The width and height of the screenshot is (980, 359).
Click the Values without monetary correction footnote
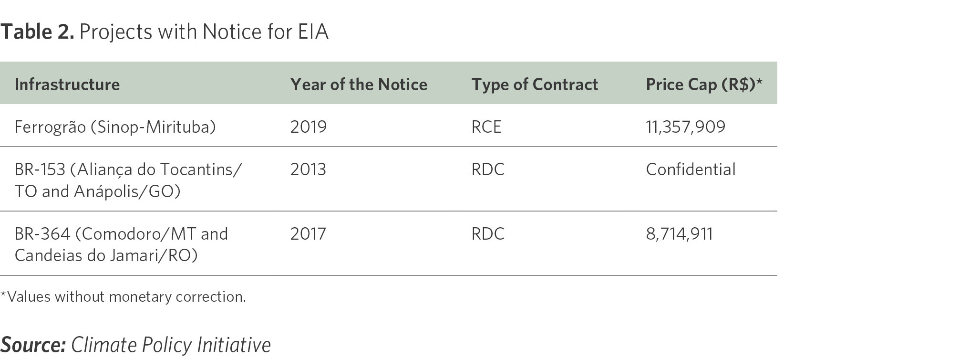pos(123,297)
